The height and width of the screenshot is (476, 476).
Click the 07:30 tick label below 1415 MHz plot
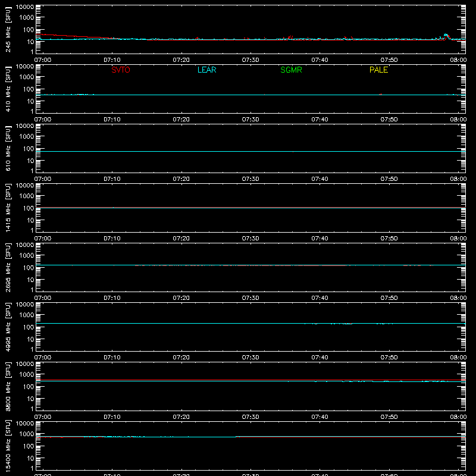(x=250, y=239)
